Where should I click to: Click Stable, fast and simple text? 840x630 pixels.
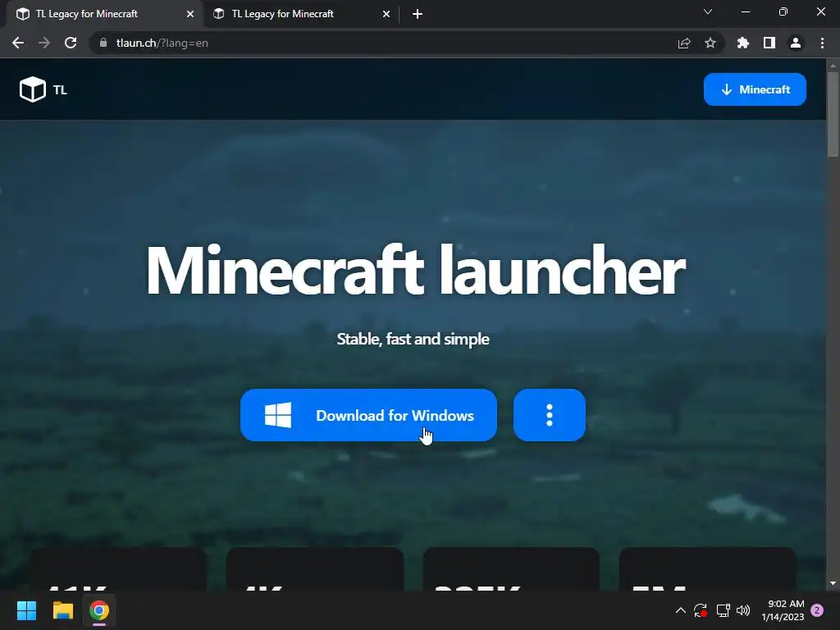coord(413,339)
